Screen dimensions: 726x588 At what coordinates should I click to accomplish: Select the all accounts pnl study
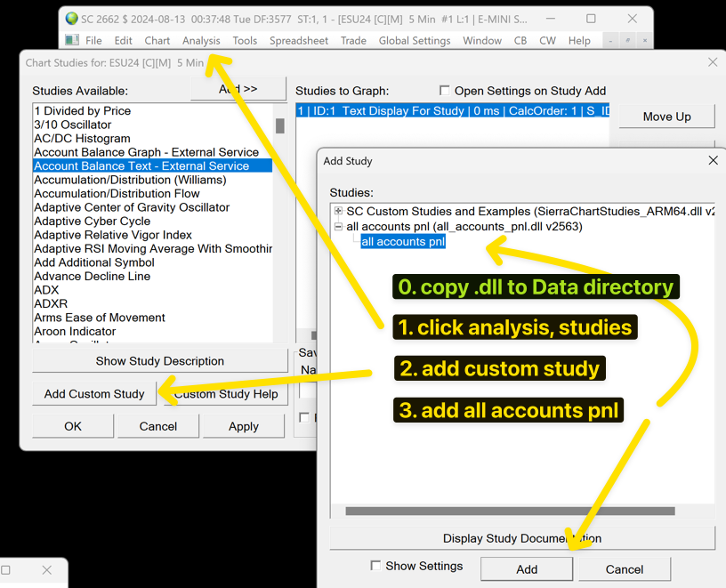(x=403, y=242)
